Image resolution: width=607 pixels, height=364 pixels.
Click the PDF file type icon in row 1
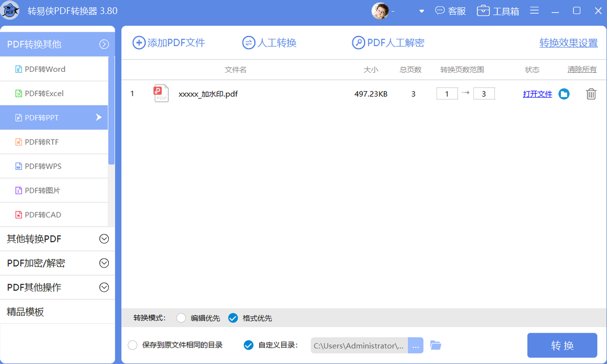161,94
